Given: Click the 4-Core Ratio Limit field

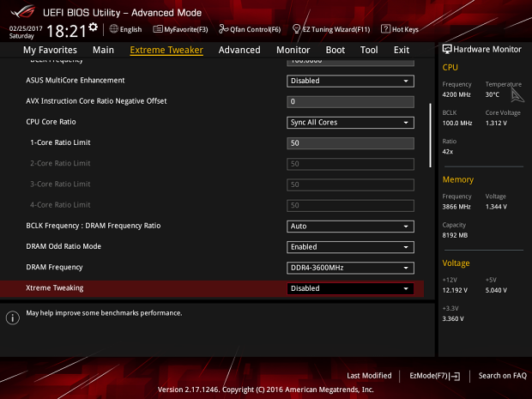Looking at the screenshot, I should click(x=350, y=205).
